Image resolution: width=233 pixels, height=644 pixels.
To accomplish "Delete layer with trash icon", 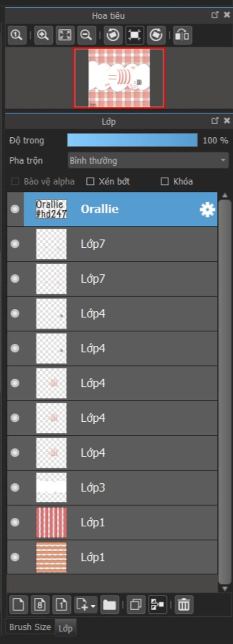I will (184, 605).
